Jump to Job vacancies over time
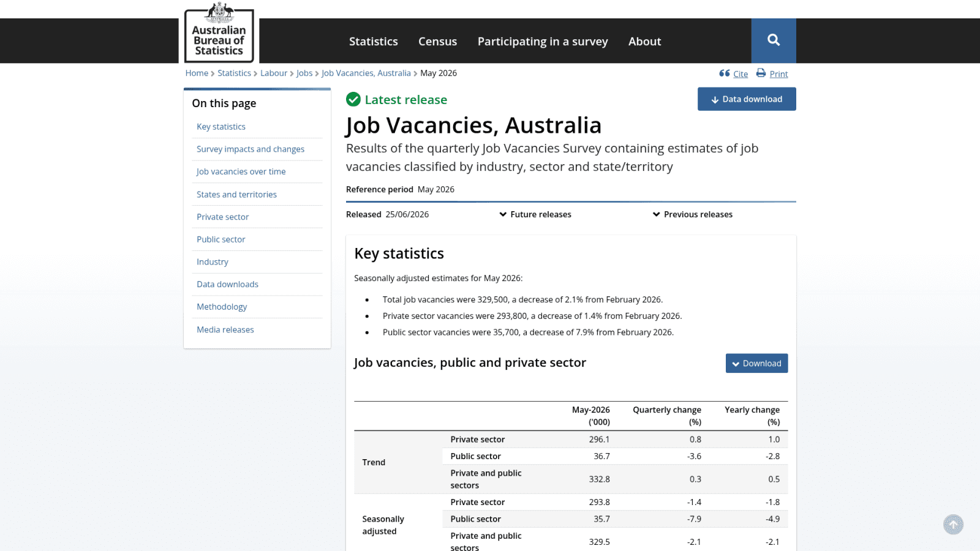This screenshot has height=551, width=980. [241, 171]
